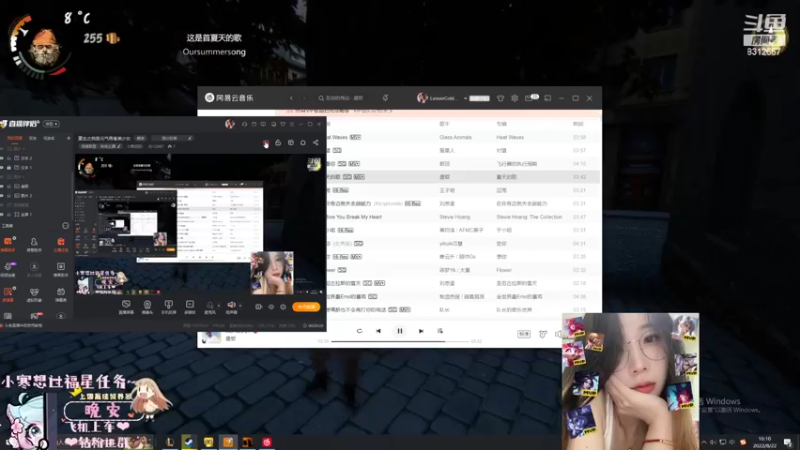
Task: Click sound quality button in player bar
Action: tap(524, 334)
